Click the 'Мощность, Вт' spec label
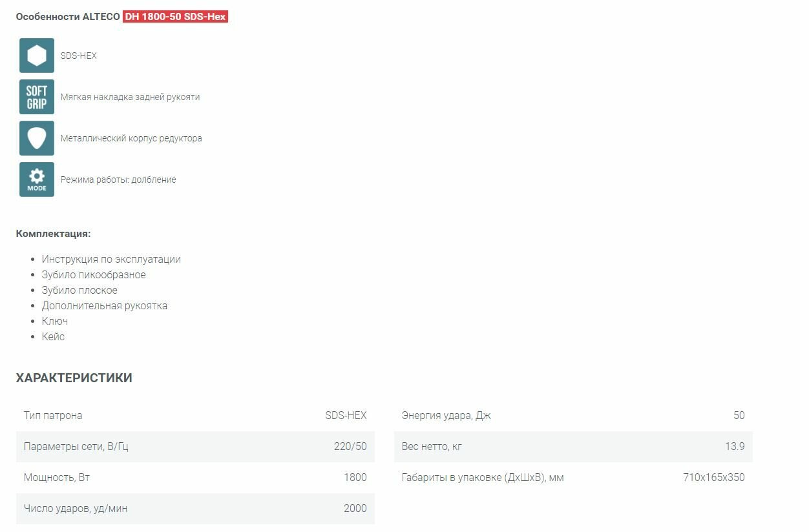 click(x=57, y=478)
